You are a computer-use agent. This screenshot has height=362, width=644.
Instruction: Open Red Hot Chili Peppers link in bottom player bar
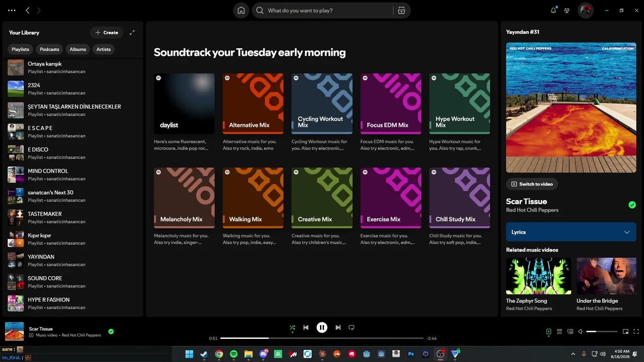pyautogui.click(x=82, y=335)
